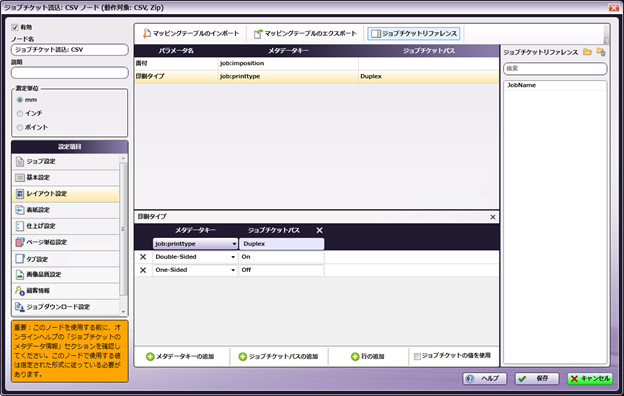Click the 説明 input field
The width and height of the screenshot is (624, 396).
pos(70,73)
